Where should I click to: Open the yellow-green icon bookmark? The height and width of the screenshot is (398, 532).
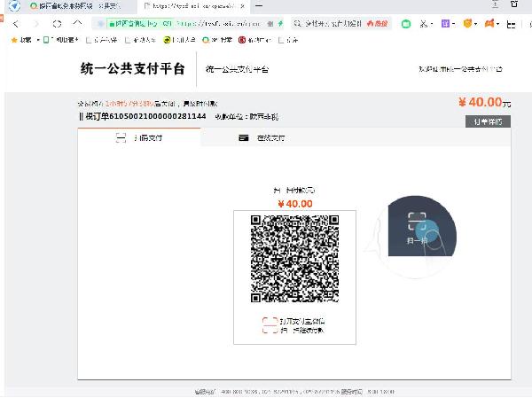coord(179,40)
